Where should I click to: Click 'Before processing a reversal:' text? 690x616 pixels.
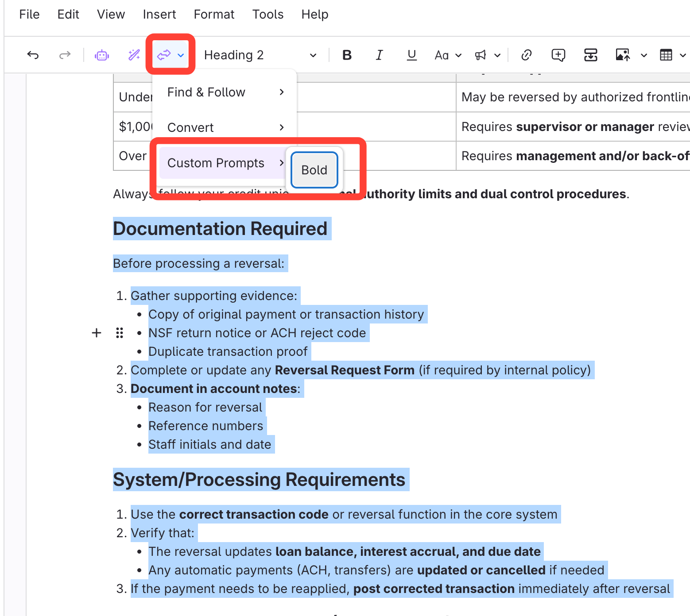point(199,263)
